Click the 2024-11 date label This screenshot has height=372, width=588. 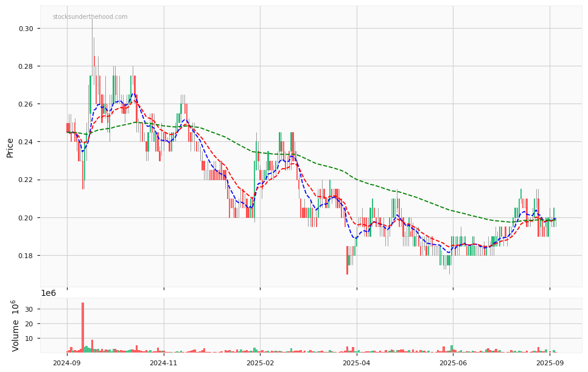[164, 363]
